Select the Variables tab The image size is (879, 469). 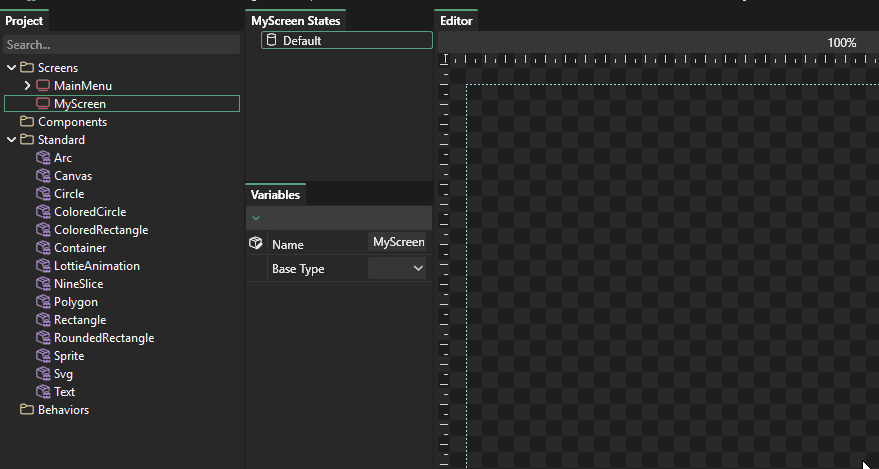tap(275, 195)
